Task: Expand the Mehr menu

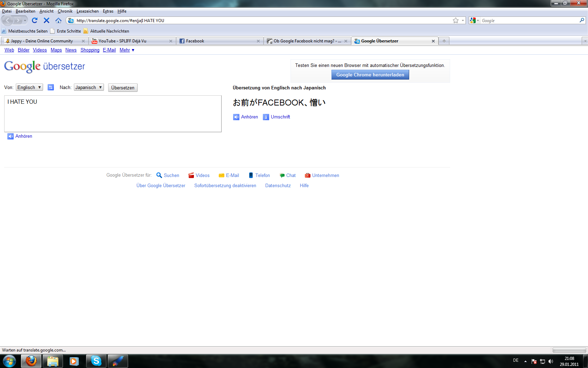Action: click(127, 50)
